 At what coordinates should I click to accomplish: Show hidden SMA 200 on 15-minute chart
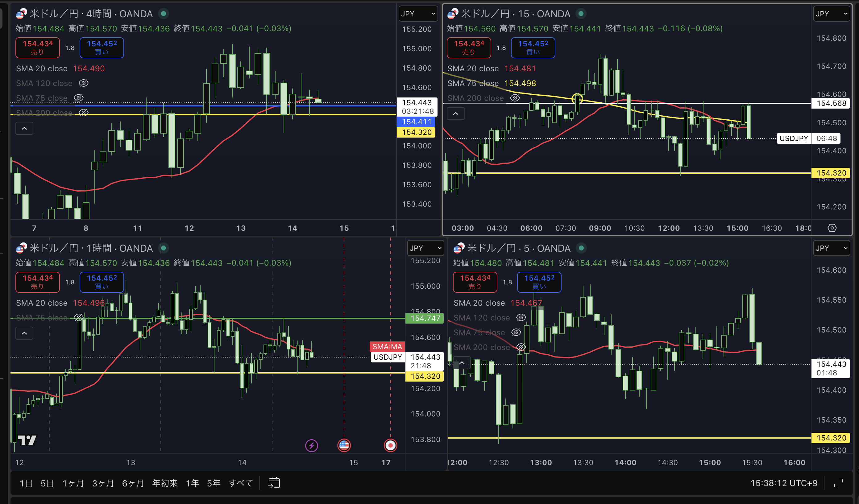tap(515, 98)
